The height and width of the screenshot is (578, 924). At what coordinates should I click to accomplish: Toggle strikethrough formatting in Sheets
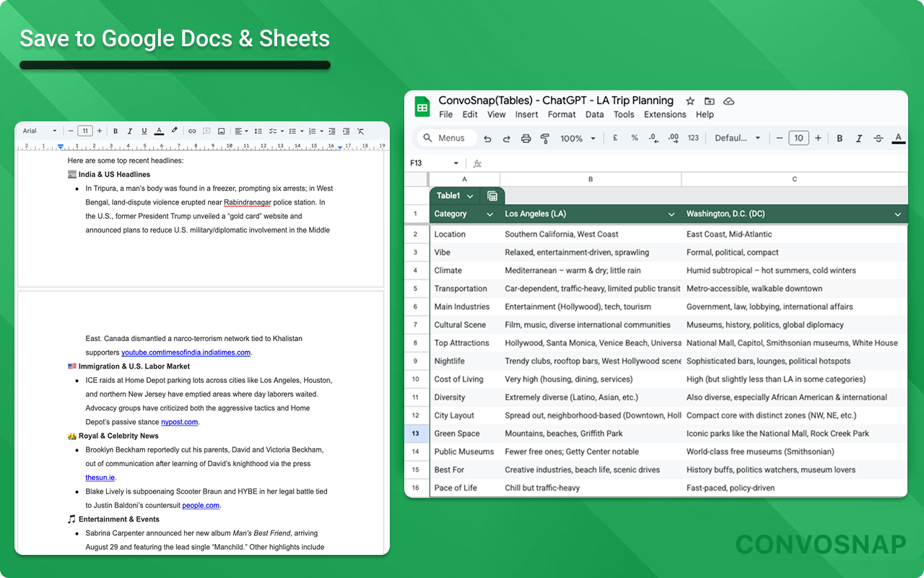(879, 138)
